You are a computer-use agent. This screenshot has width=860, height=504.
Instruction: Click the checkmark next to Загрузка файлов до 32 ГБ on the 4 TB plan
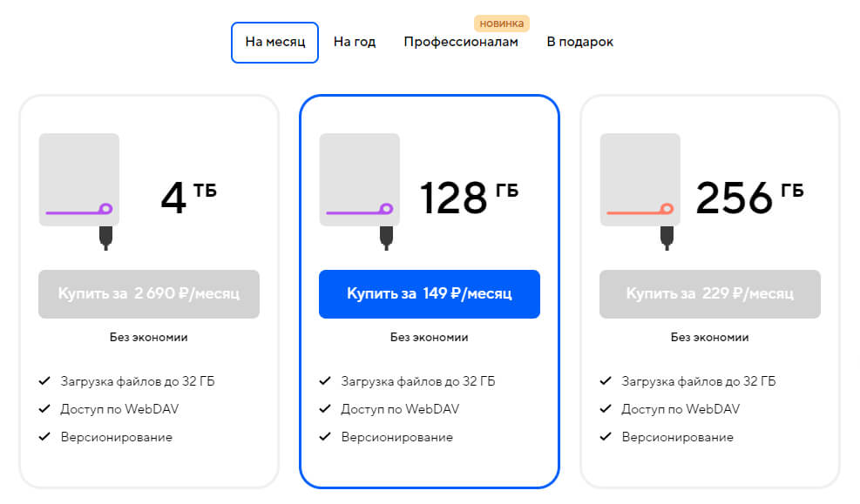tap(44, 380)
